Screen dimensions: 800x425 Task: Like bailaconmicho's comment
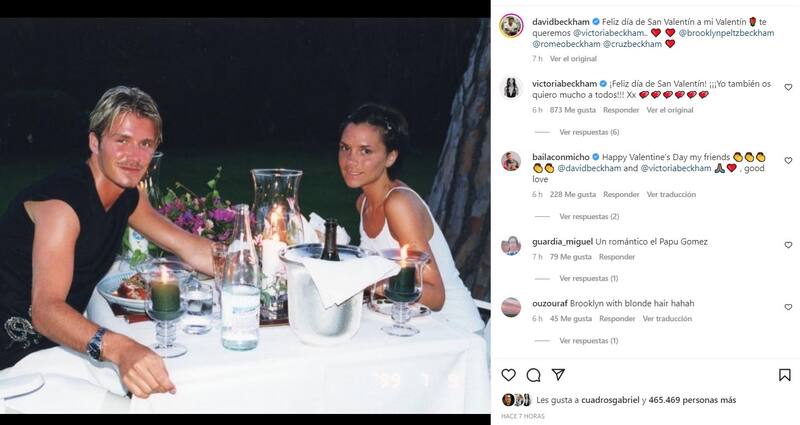click(788, 160)
